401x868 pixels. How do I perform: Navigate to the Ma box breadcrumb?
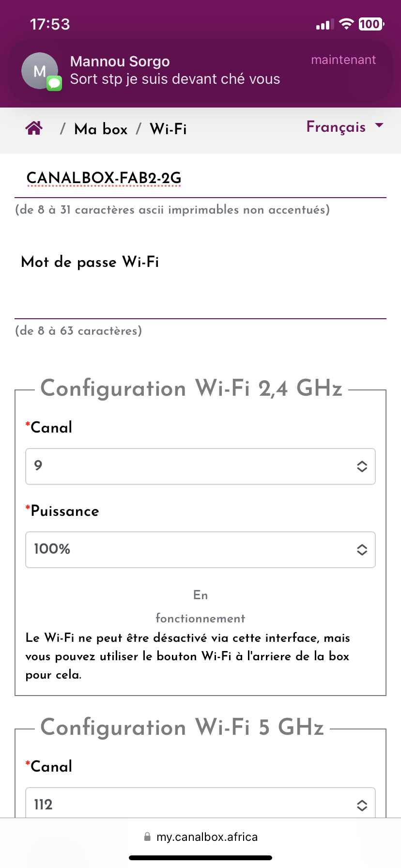click(x=101, y=129)
